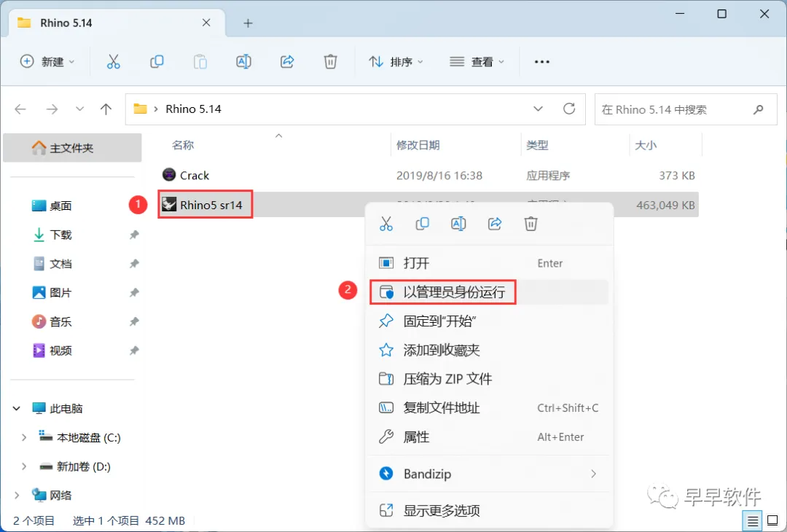787x532 pixels.
Task: Click the search box 在 Rhino 5.14 中搜索
Action: 686,109
